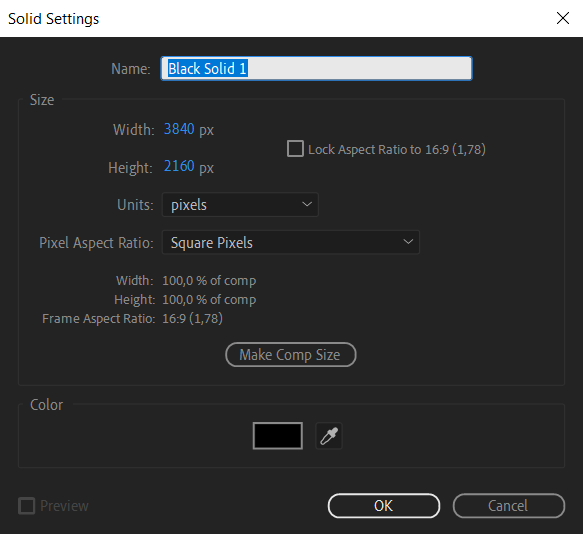Click the Width 100,0 % of comp text

point(209,281)
